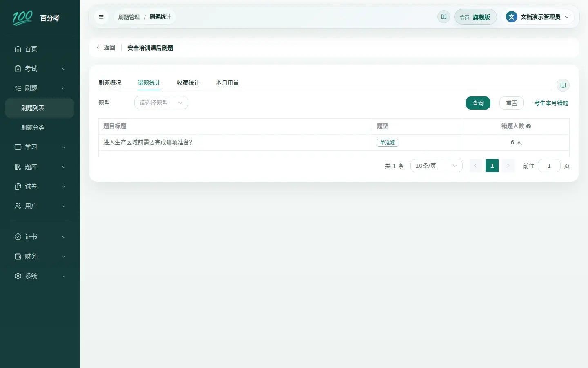Click the 会员 旗舰版 membership badge
This screenshot has height=368, width=588.
coord(475,17)
